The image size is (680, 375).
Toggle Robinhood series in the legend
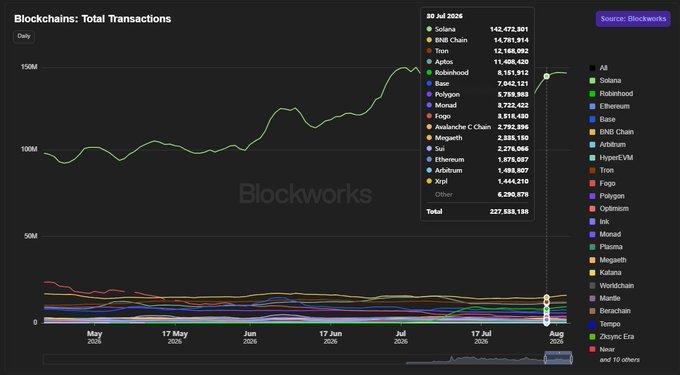pyautogui.click(x=611, y=94)
